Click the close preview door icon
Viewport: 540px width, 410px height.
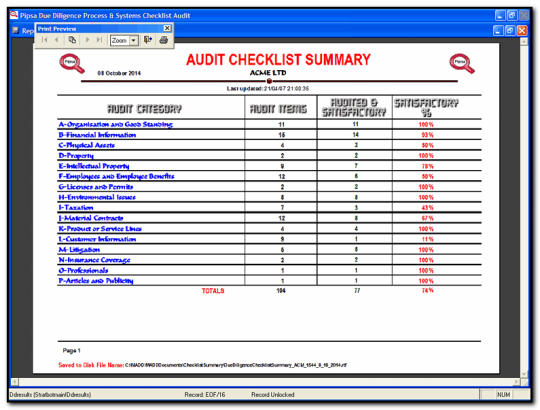[148, 40]
